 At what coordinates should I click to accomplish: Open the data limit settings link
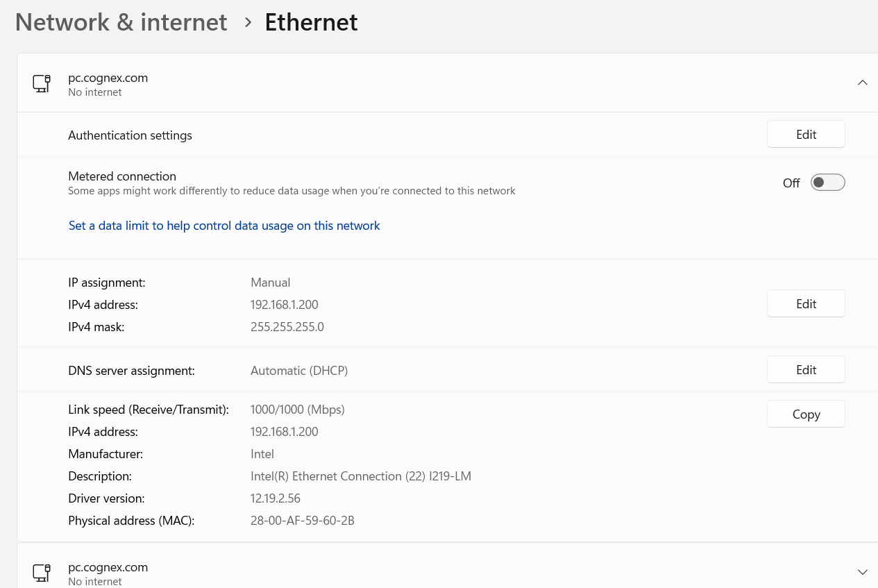[224, 226]
